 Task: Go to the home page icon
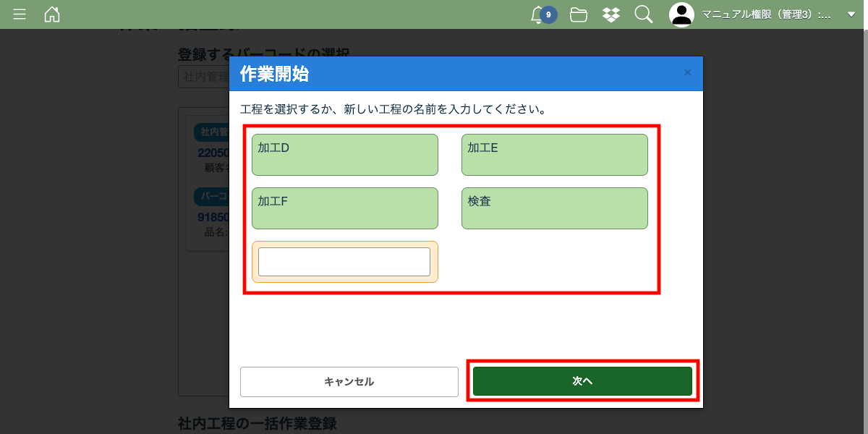coord(52,14)
